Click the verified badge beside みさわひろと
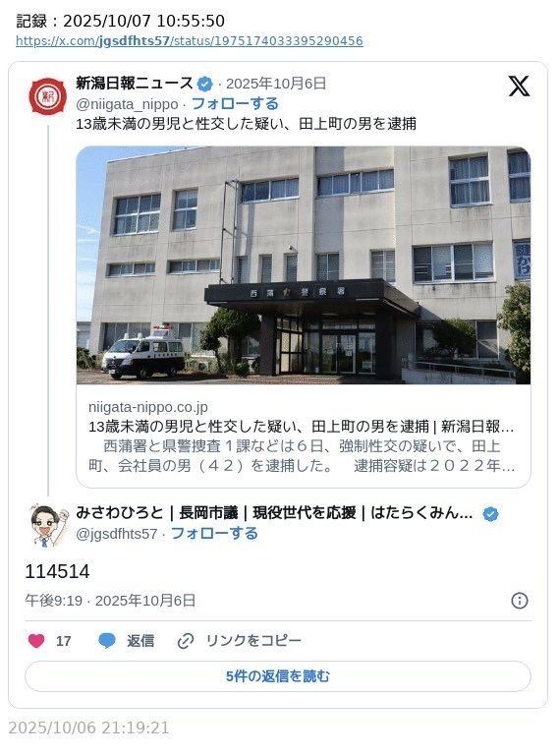The width and height of the screenshot is (559, 756). [x=490, y=514]
